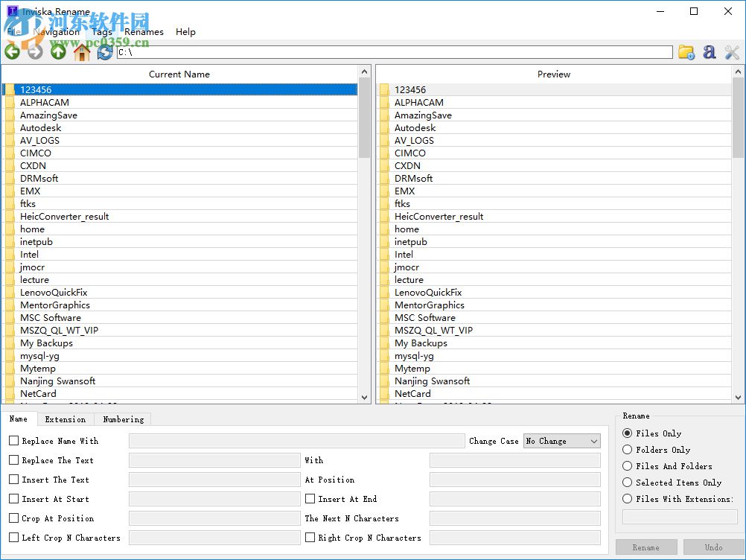Select My Backups in Current Name list

(x=180, y=343)
